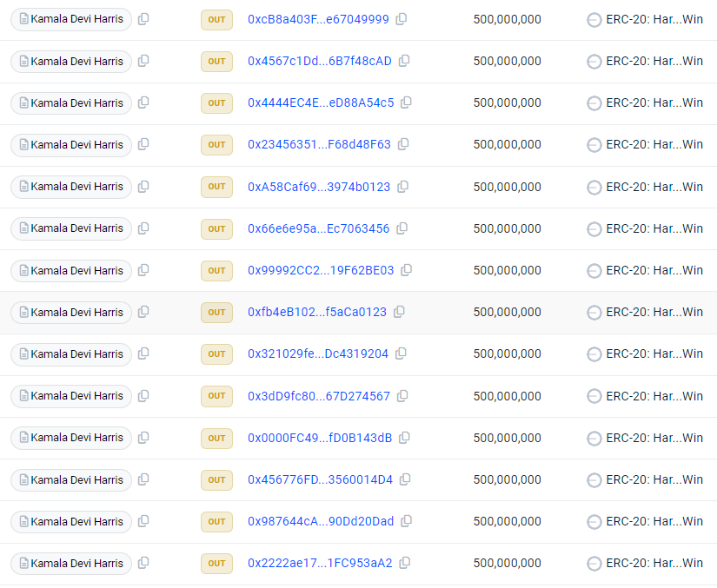Click token icon in the 0x4567c1Dd row

coord(594,62)
